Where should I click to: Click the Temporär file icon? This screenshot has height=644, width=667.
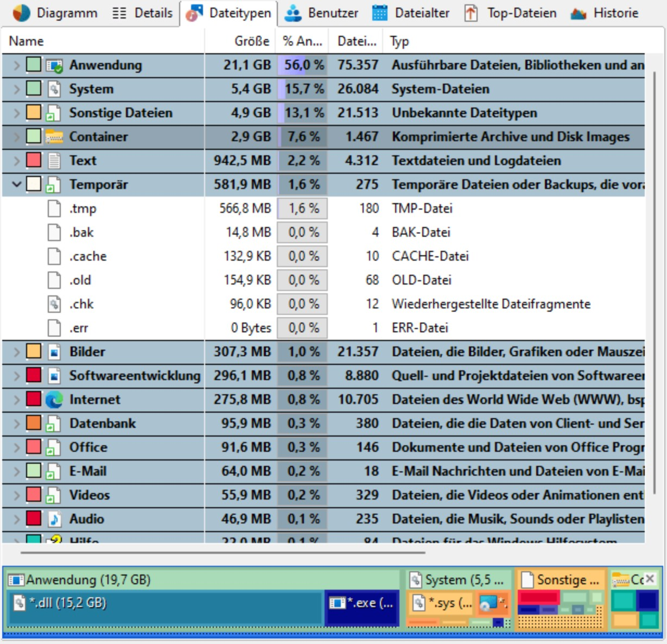54,185
